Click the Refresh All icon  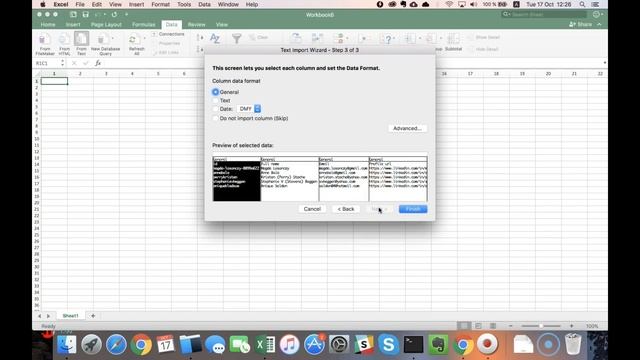click(133, 40)
